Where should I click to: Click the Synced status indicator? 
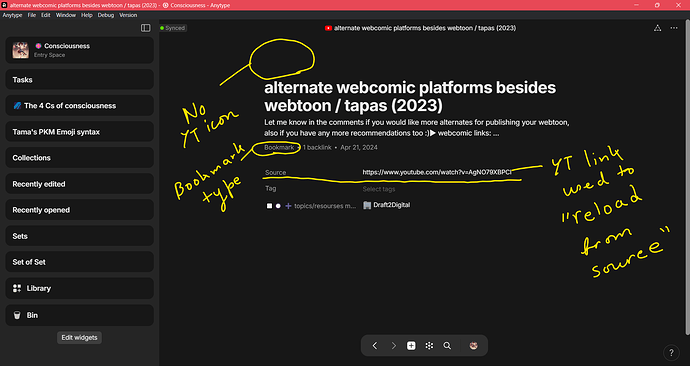click(173, 28)
